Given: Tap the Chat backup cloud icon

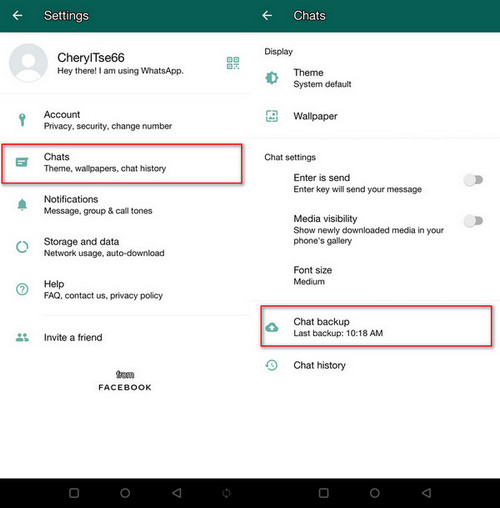Looking at the screenshot, I should coord(272,327).
